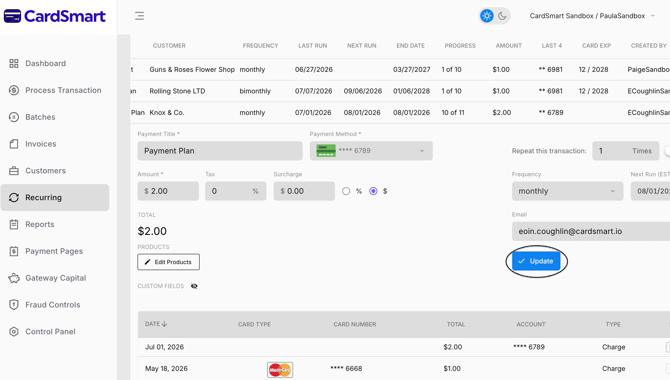The height and width of the screenshot is (380, 670).
Task: Edit the Tax percent field
Action: coord(235,191)
